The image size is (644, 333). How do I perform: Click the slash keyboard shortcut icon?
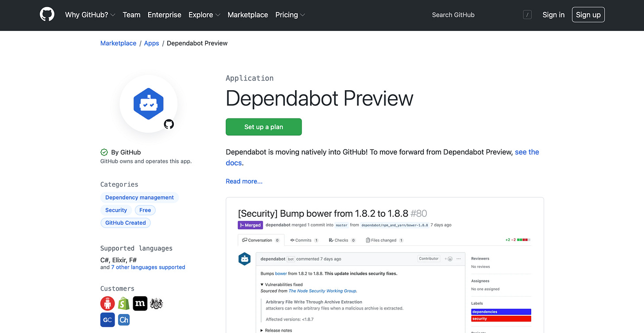click(527, 15)
